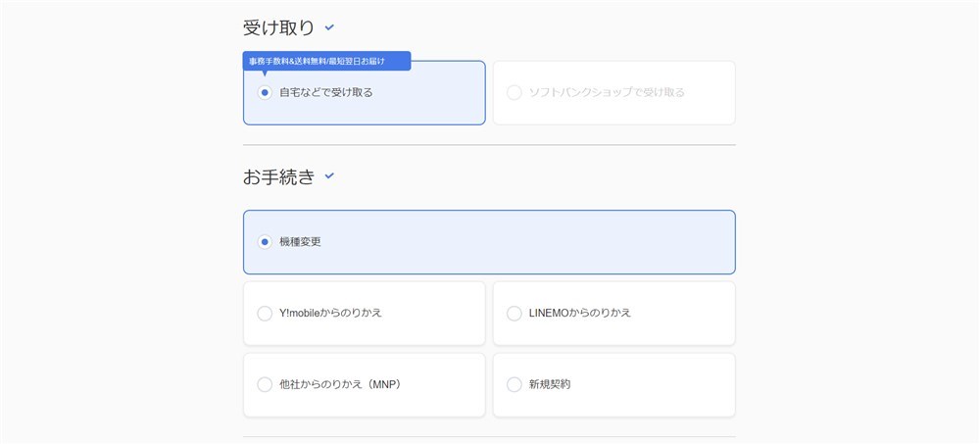Image resolution: width=980 pixels, height=444 pixels.
Task: Select ソフトバンクショップで受け取る radio option
Action: [514, 92]
